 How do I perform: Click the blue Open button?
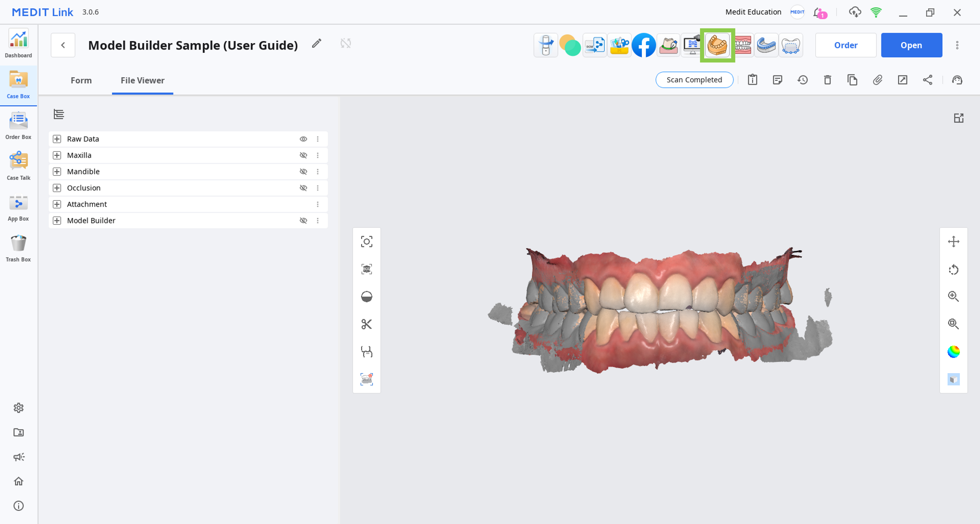pyautogui.click(x=911, y=45)
